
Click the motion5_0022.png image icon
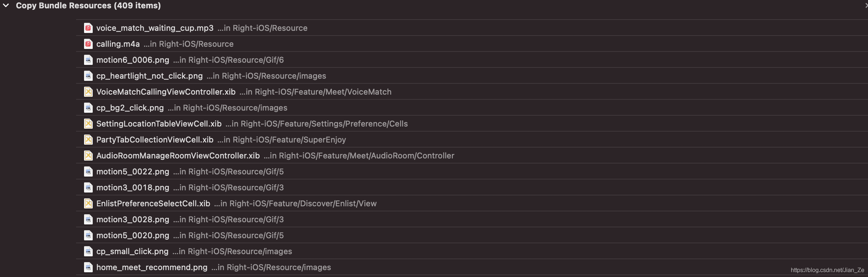(x=88, y=171)
